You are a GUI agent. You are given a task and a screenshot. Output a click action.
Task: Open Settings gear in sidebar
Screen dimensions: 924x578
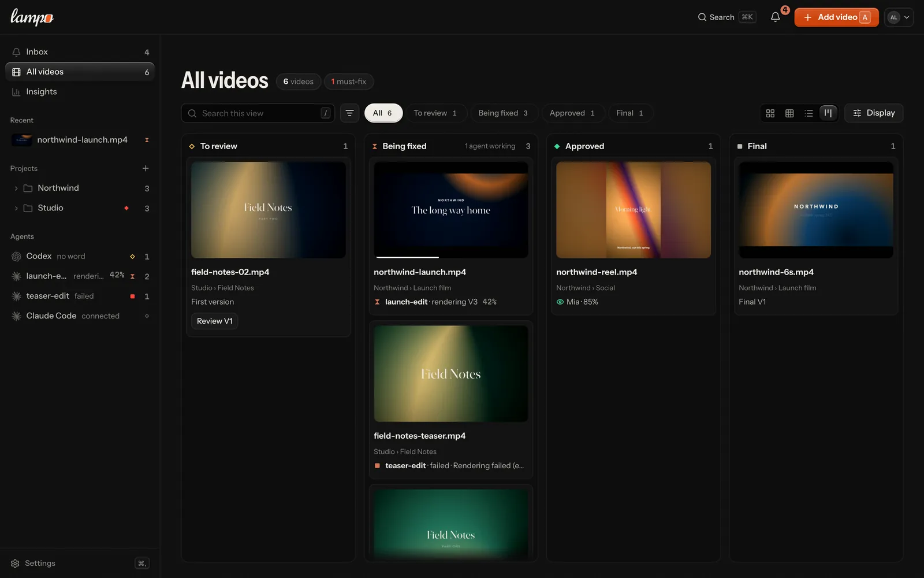(16, 564)
